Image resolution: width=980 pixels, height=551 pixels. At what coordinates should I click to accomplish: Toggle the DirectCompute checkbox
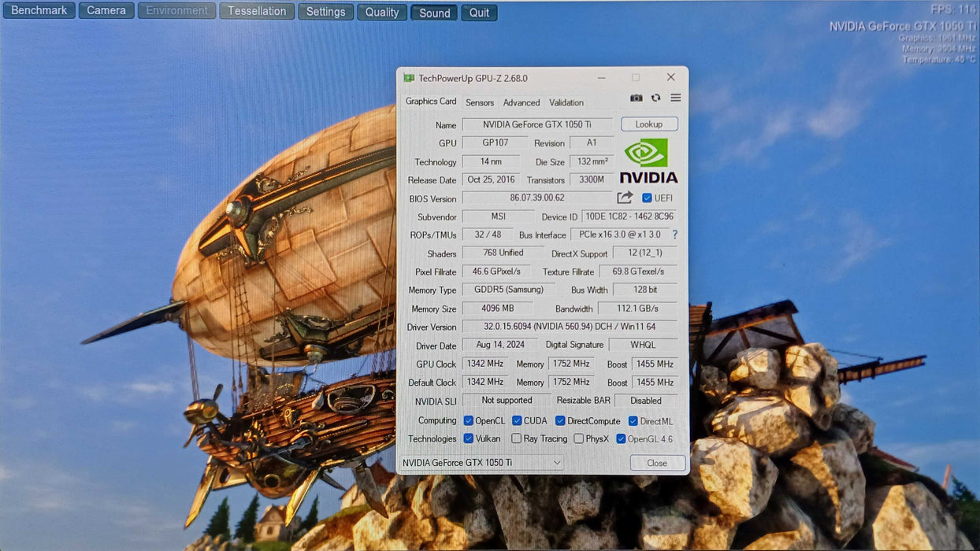[560, 420]
